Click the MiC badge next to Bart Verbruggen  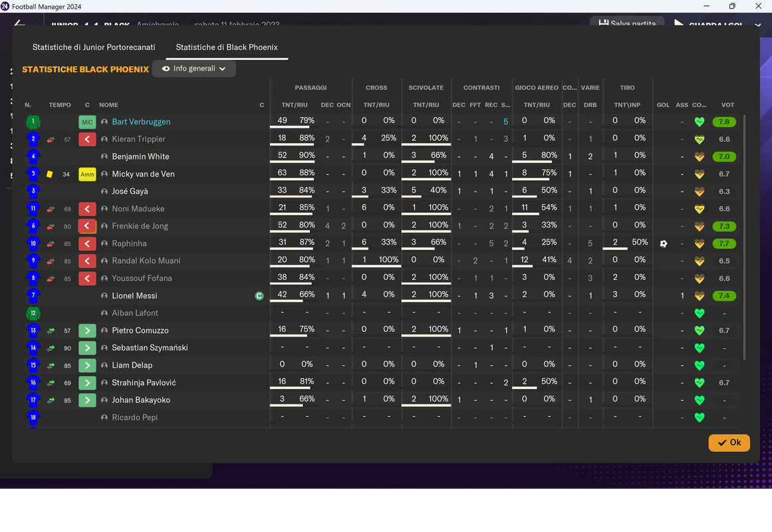(x=87, y=122)
